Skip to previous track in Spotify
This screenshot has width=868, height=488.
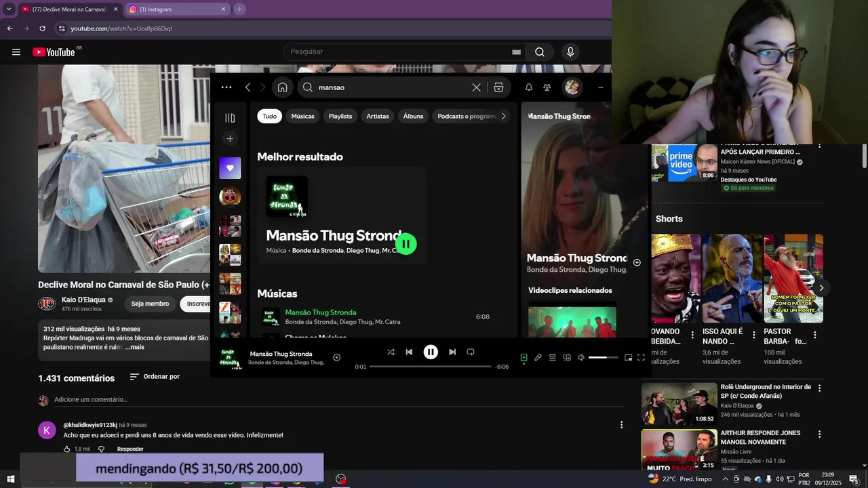(409, 352)
